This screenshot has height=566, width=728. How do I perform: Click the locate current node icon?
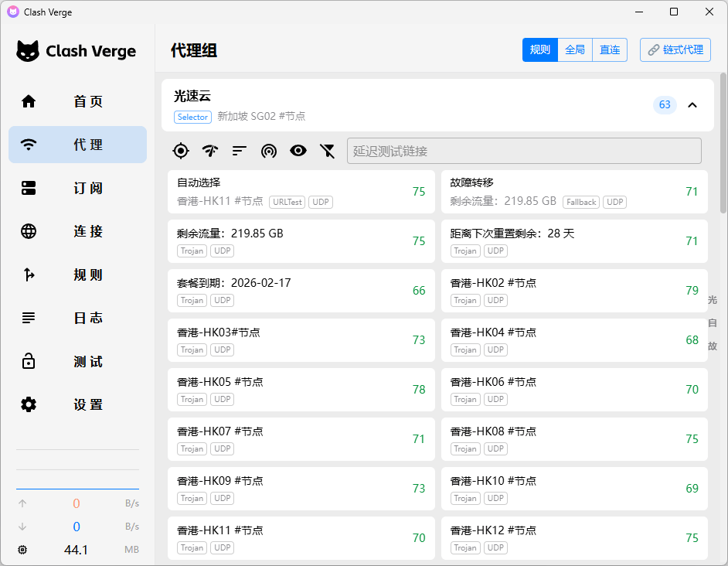click(x=181, y=151)
